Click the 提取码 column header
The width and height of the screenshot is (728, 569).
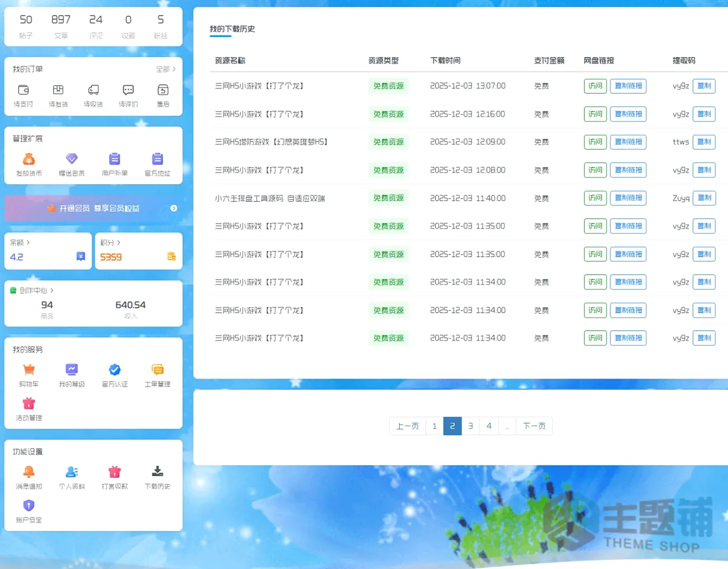(684, 60)
